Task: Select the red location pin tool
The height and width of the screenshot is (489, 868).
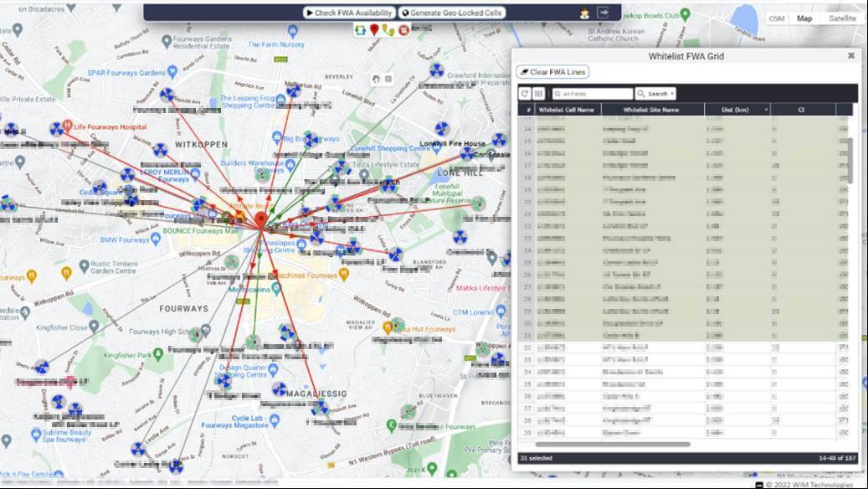Action: (374, 30)
